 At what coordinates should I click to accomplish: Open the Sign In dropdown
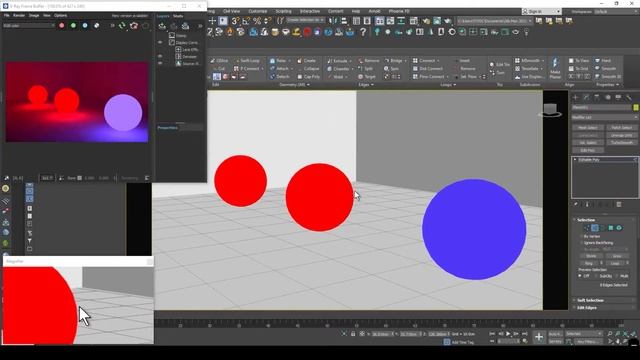click(542, 11)
